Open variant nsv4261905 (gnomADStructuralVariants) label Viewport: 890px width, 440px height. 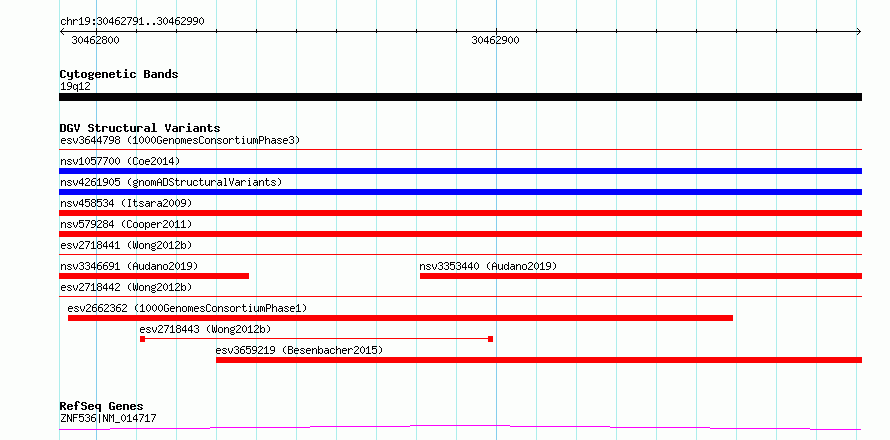click(171, 182)
